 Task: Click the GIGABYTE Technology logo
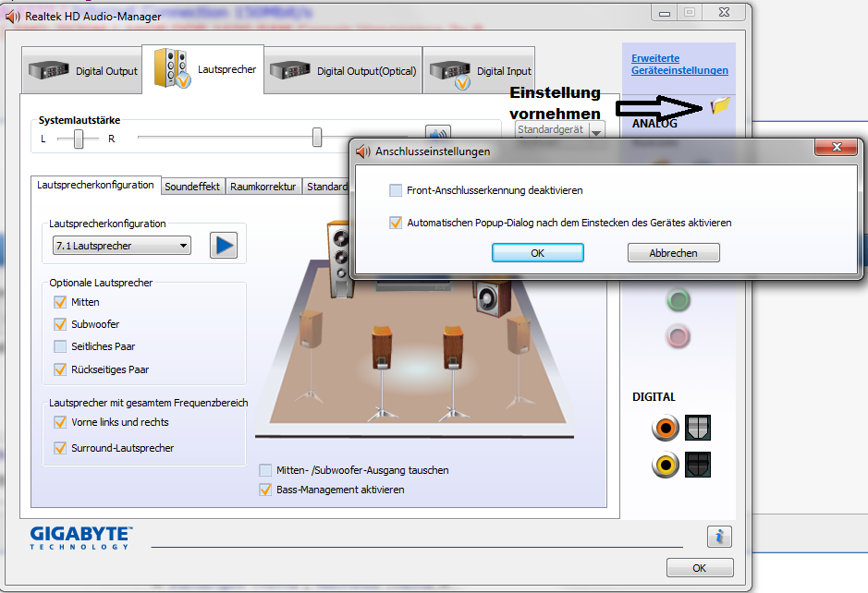pos(81,538)
